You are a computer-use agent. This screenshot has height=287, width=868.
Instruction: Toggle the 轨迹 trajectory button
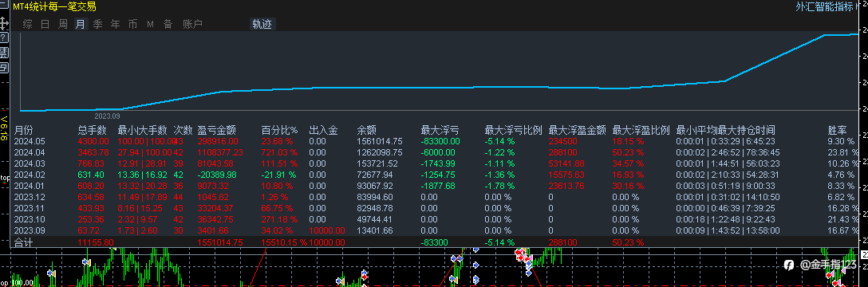[262, 25]
